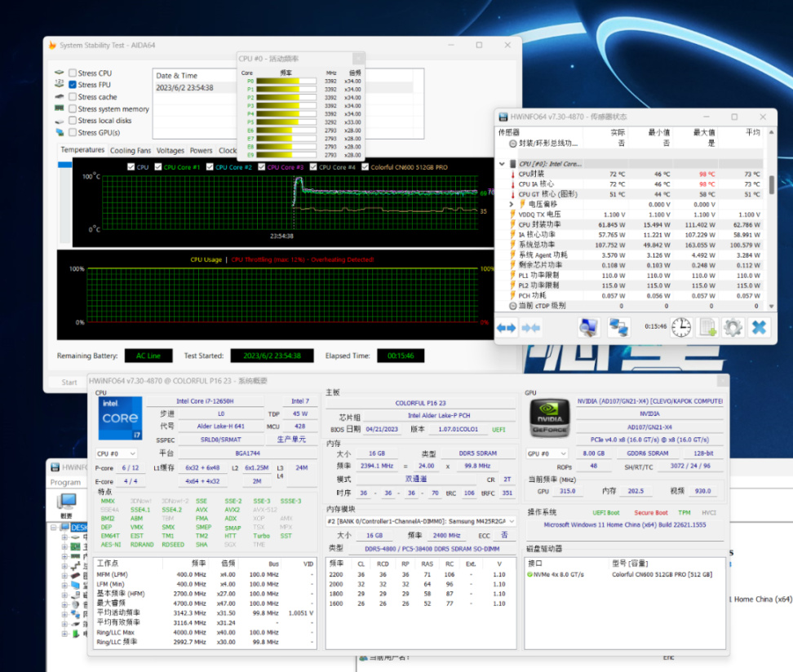Click the network remote monitoring computers icon
The height and width of the screenshot is (672, 793).
(x=618, y=328)
